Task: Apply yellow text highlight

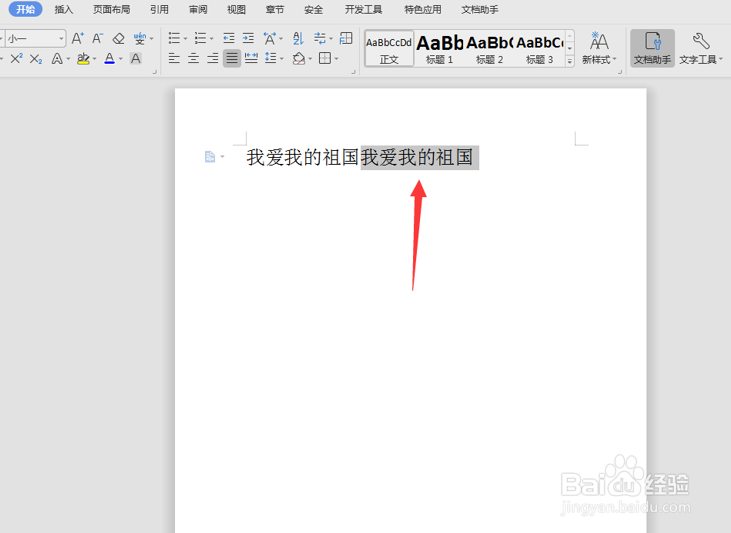Action: [83, 59]
